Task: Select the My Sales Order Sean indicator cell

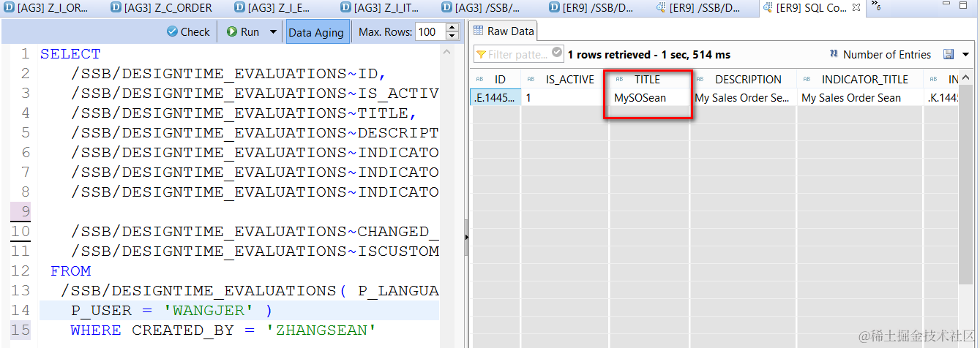Action: 859,97
